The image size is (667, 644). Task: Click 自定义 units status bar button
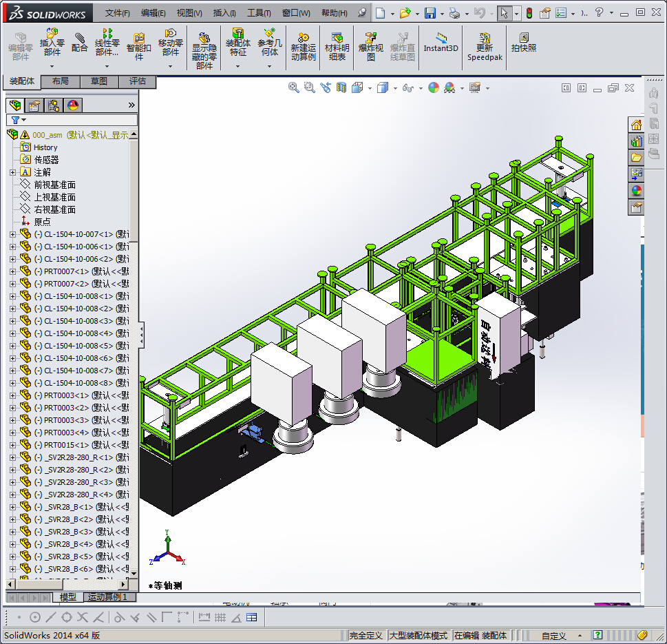pos(554,636)
